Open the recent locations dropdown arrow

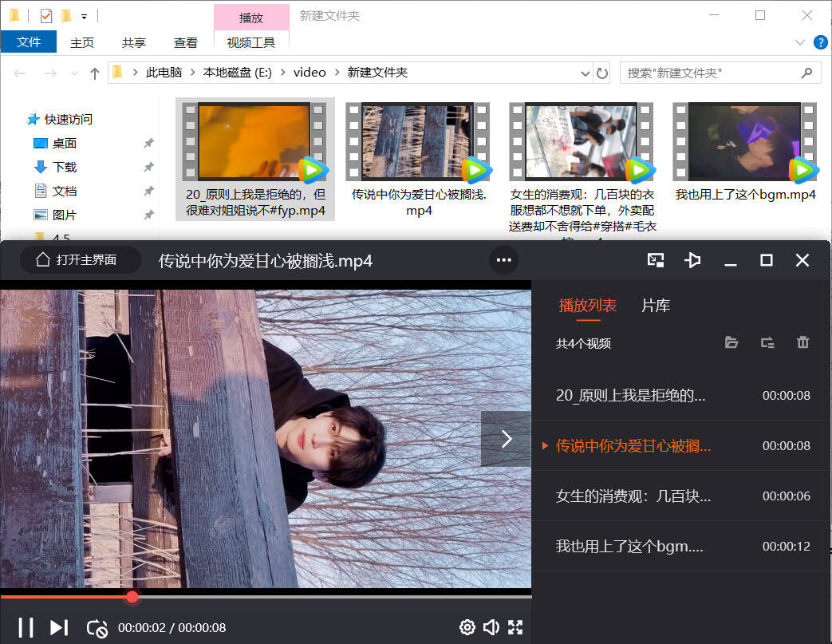pos(75,73)
